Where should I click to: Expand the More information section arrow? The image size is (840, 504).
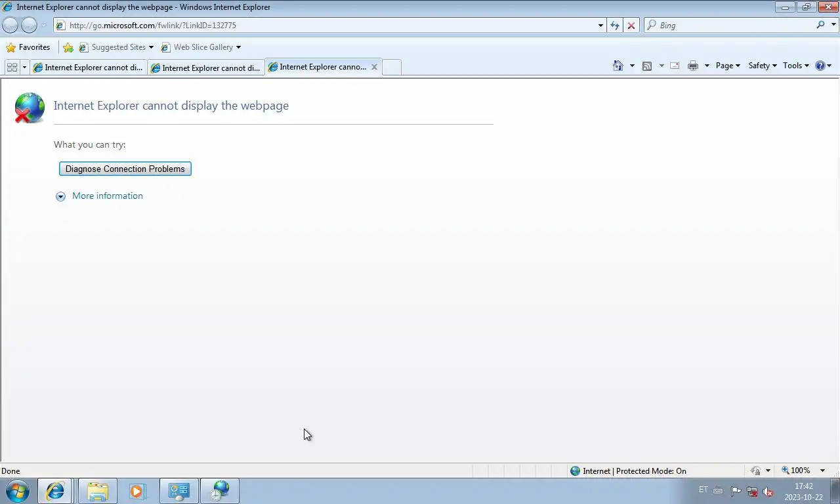click(x=60, y=196)
